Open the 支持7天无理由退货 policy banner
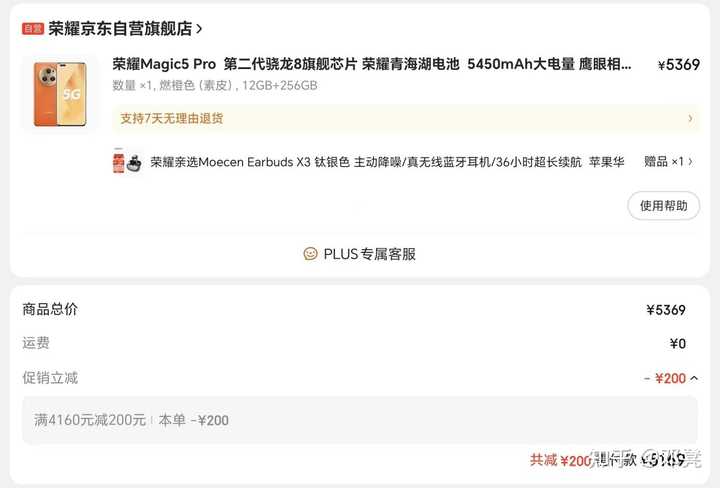 [406, 118]
